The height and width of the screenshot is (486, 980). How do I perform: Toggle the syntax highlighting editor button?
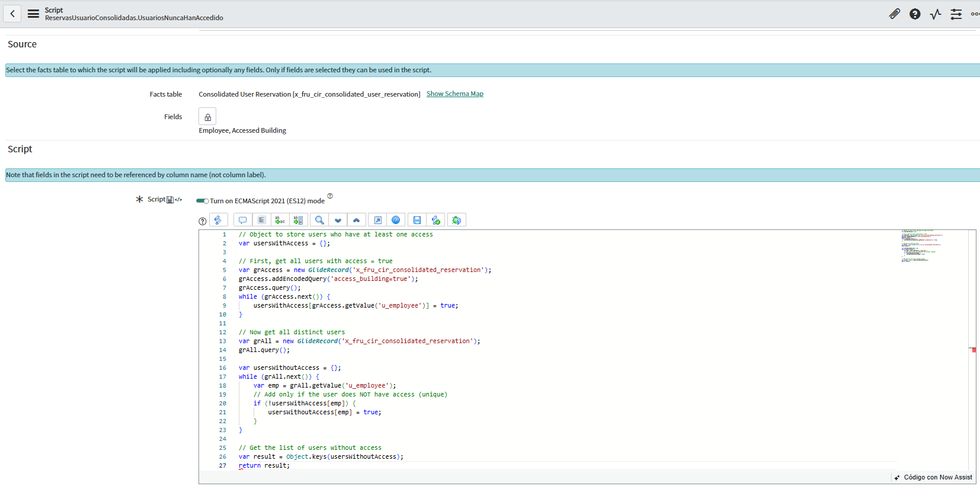[218, 220]
